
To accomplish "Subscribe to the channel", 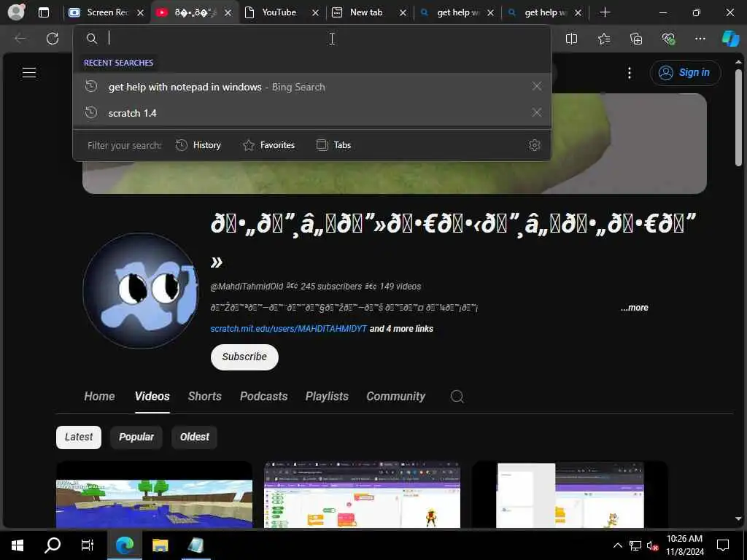I will 244,357.
